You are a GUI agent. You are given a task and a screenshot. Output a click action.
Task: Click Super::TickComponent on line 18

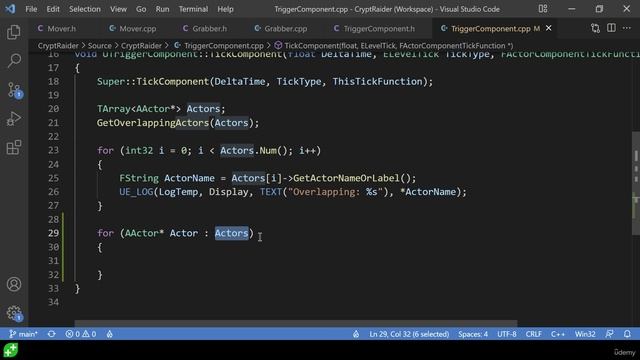(153, 82)
